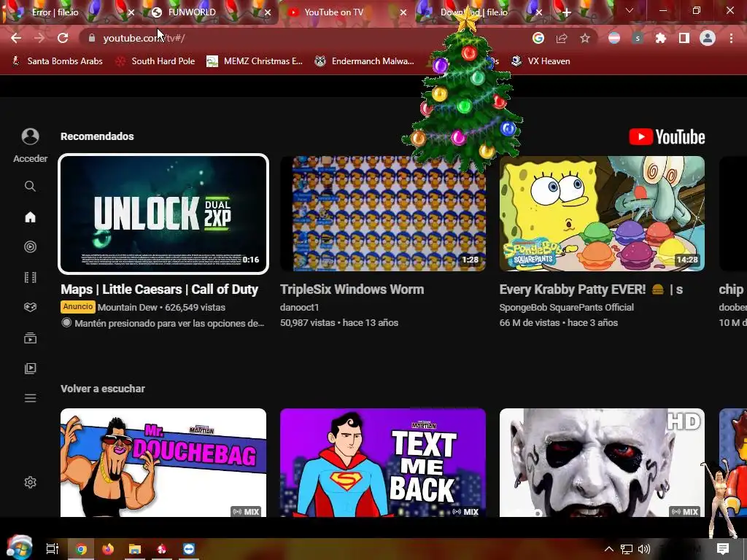
Task: Open the Extensions puzzle icon
Action: point(661,38)
